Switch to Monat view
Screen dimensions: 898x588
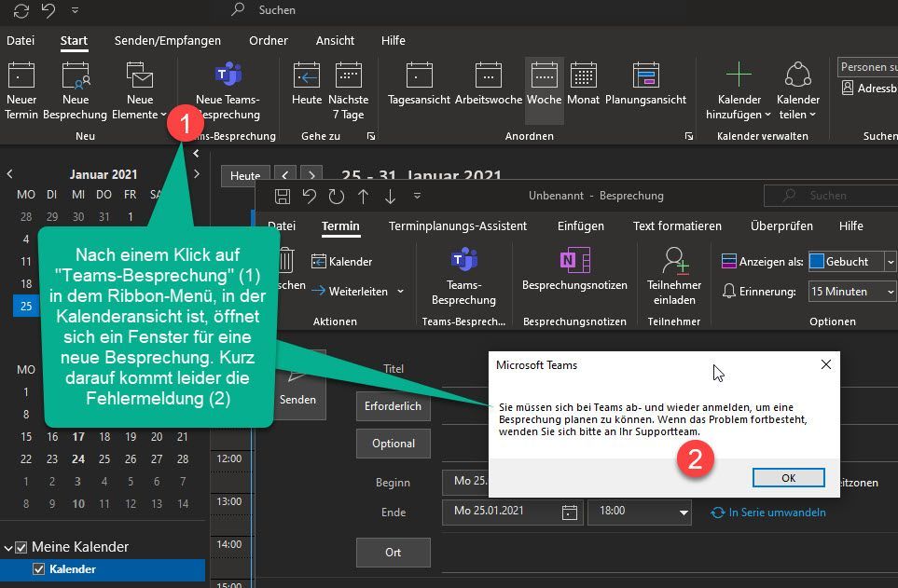point(583,84)
